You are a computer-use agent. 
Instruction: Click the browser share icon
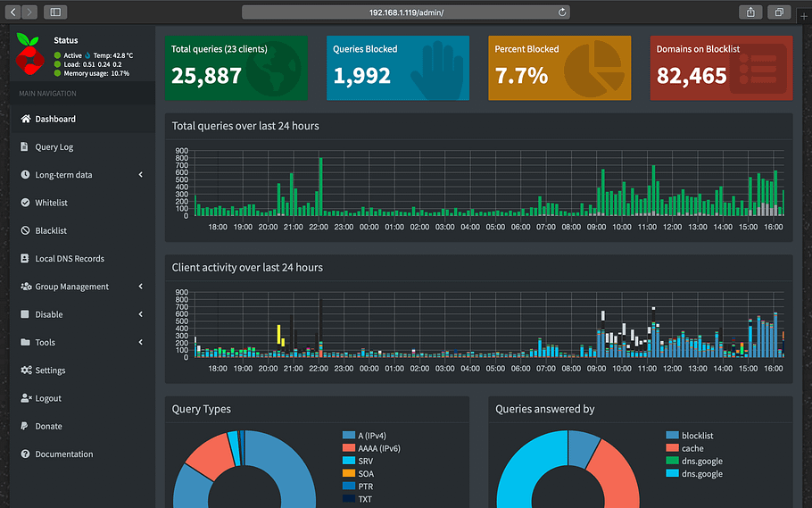coord(750,12)
